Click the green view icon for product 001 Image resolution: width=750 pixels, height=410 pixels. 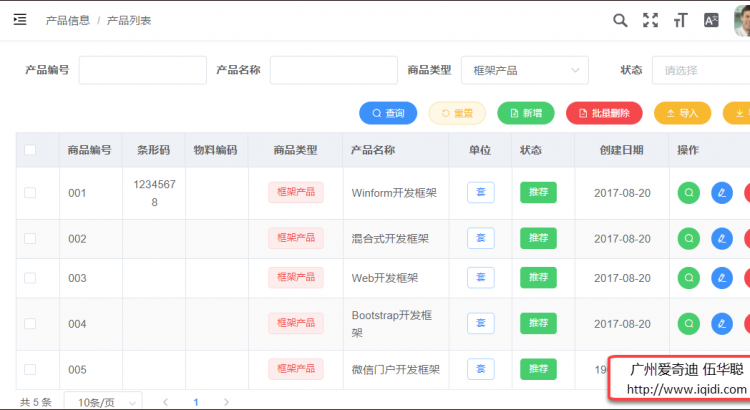[x=688, y=193]
